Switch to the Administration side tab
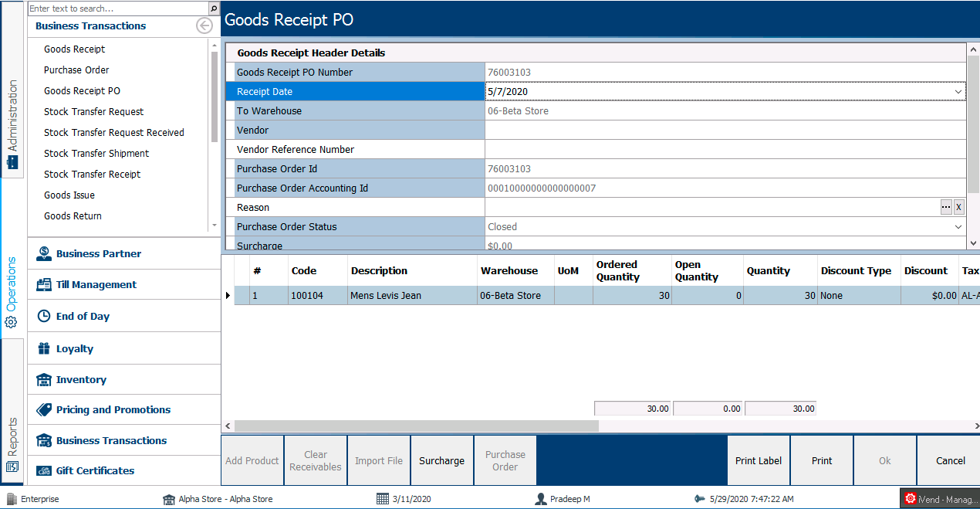Image resolution: width=980 pixels, height=509 pixels. 12,116
